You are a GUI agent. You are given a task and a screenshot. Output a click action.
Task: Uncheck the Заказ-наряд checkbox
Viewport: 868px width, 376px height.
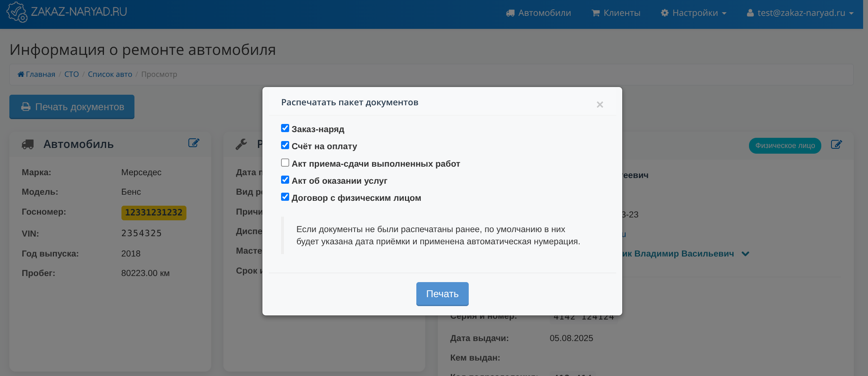(285, 128)
